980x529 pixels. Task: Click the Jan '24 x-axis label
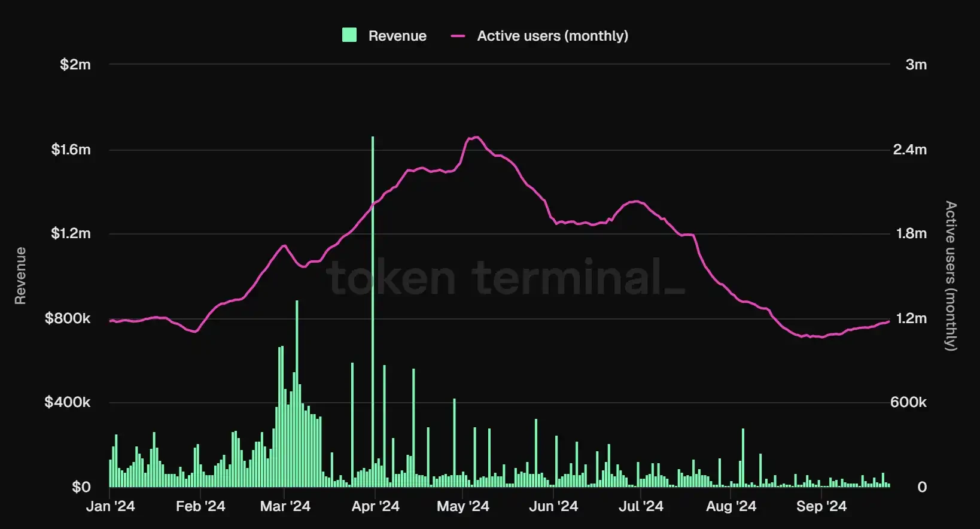point(111,506)
